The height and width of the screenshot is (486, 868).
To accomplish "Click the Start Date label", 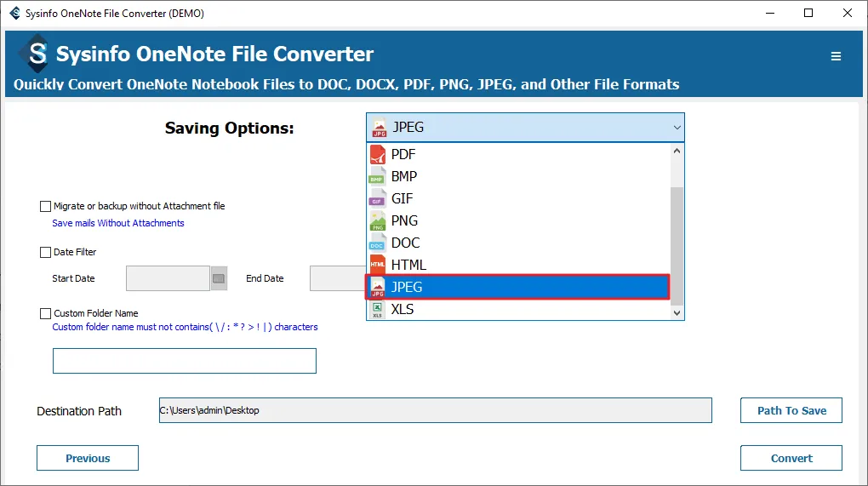I will pos(74,278).
